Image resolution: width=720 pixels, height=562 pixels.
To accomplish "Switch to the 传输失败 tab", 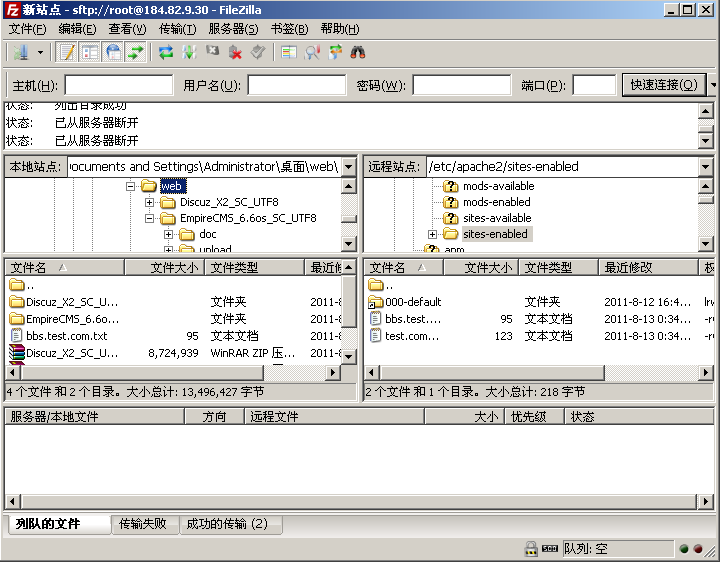I will coord(145,524).
